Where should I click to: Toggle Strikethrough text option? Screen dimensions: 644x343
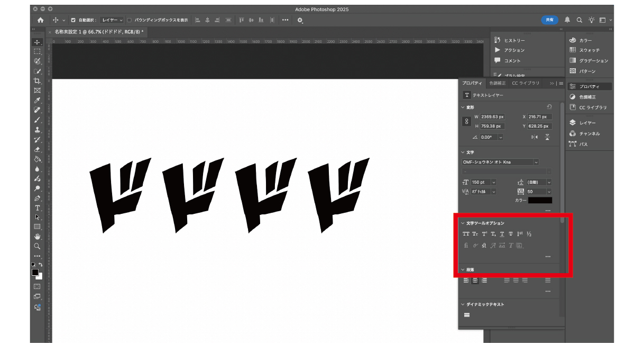[x=511, y=234]
